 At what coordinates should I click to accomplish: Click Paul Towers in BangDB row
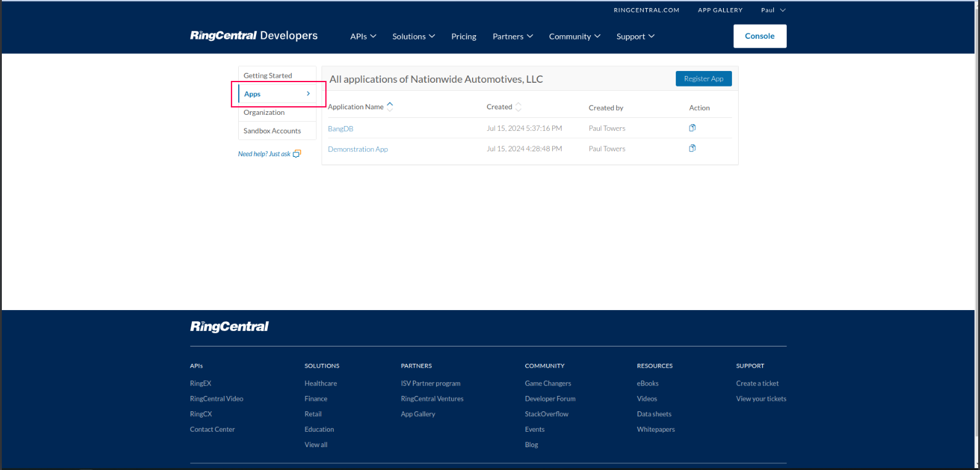point(607,128)
